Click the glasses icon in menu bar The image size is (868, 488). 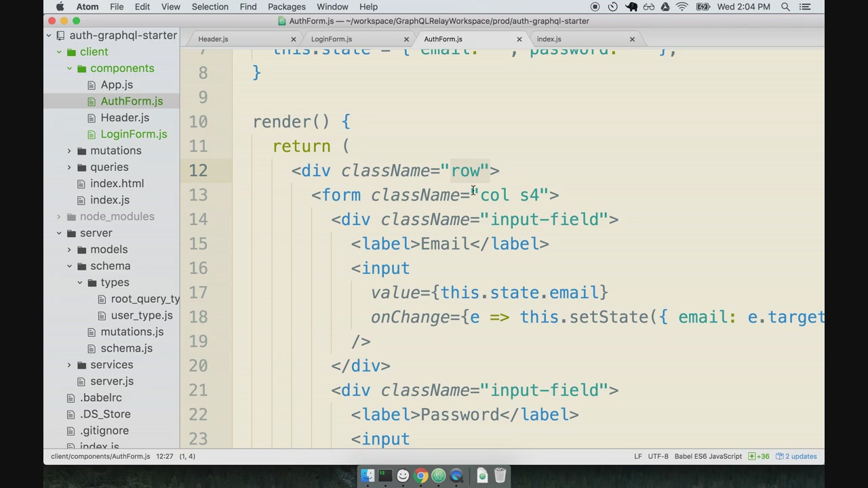coord(649,7)
